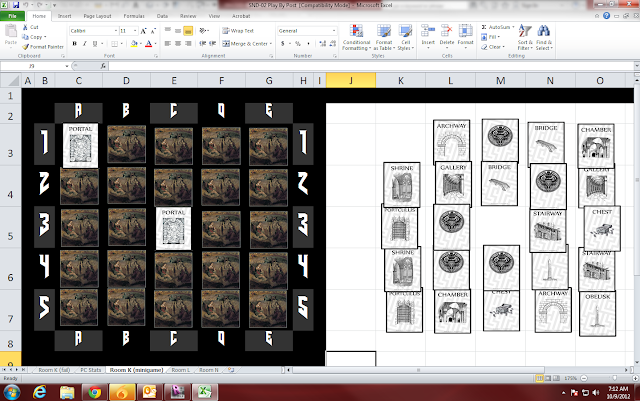
Task: Apply the red Font Color
Action: point(149,44)
